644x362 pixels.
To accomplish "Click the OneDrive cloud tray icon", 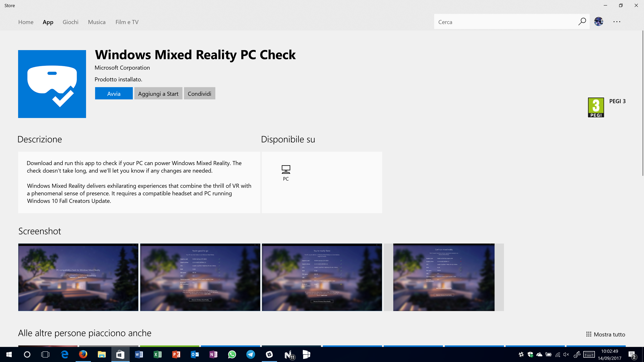I will 539,354.
